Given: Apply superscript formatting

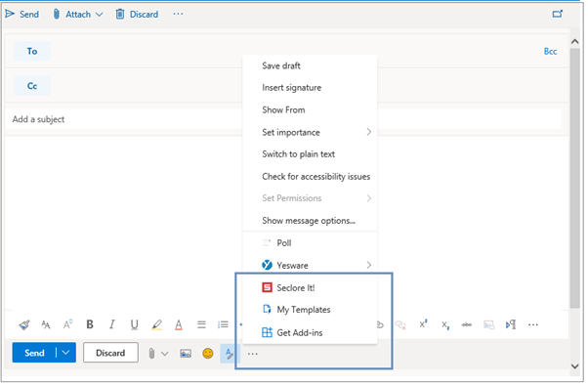Looking at the screenshot, I should pos(423,324).
